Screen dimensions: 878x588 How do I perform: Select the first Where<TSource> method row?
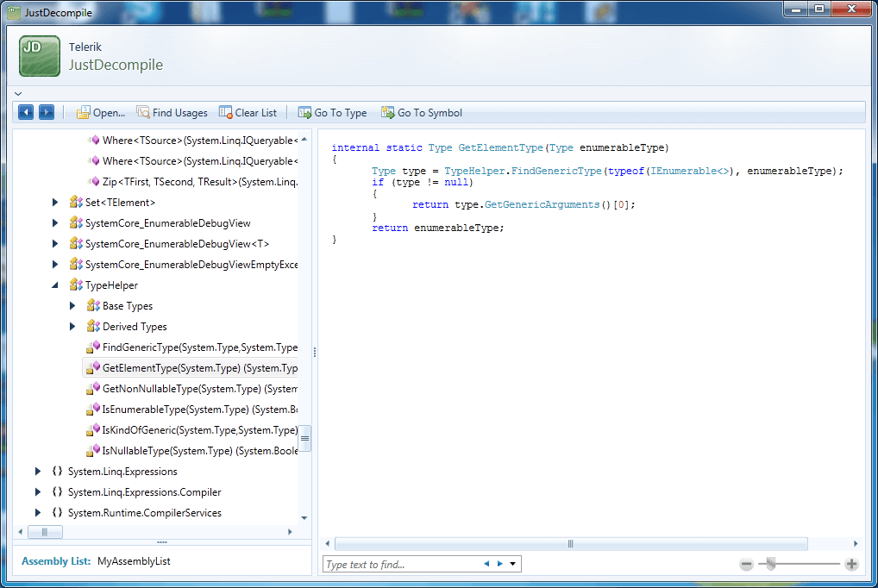point(192,140)
